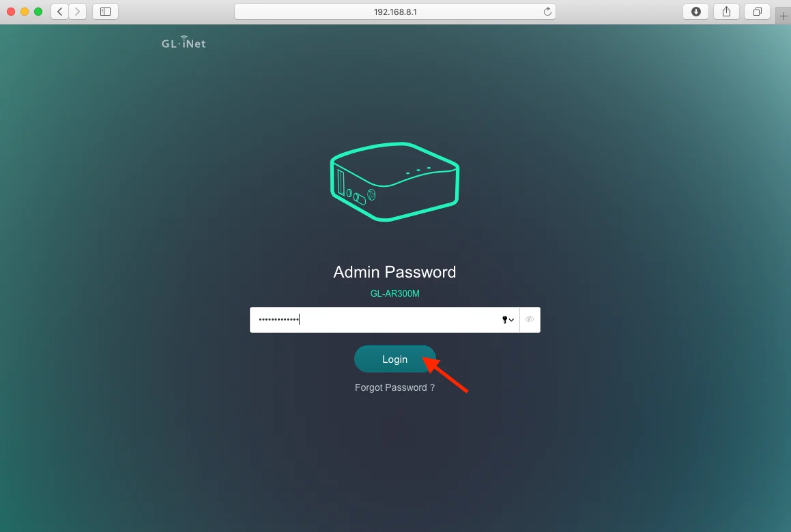Focus the admin password field
This screenshot has height=532, width=791.
click(375, 320)
